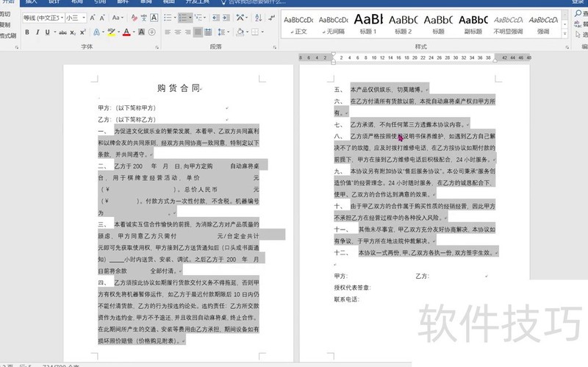
Task: Toggle strikethrough formatting
Action: click(x=62, y=32)
